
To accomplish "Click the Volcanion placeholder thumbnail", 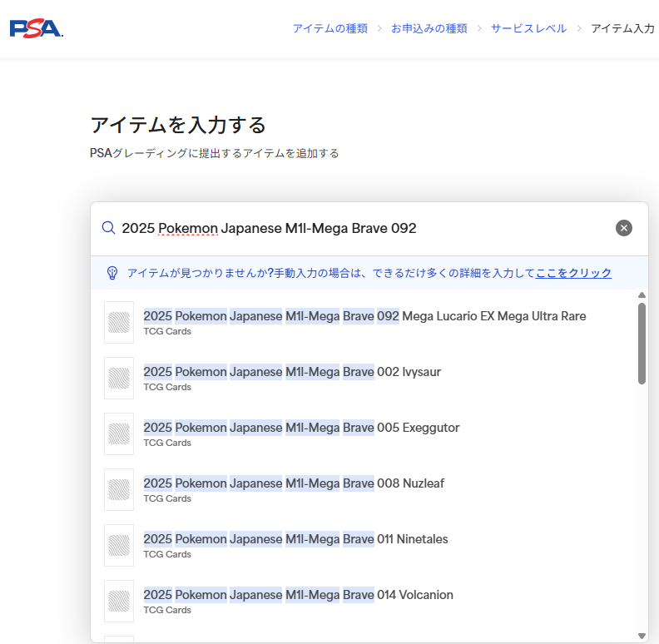I will 119,601.
